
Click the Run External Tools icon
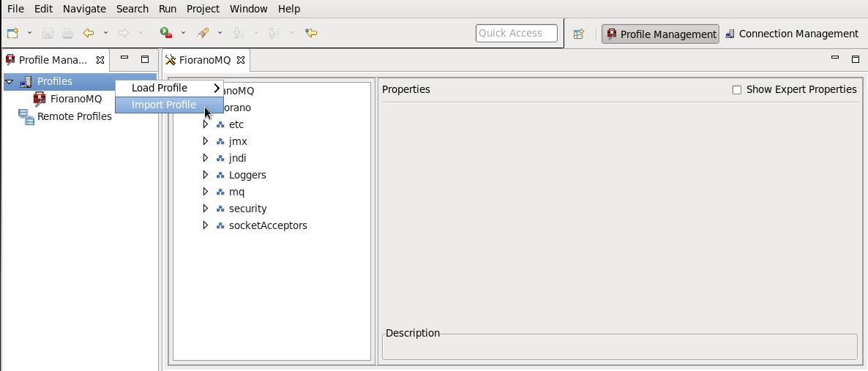166,33
